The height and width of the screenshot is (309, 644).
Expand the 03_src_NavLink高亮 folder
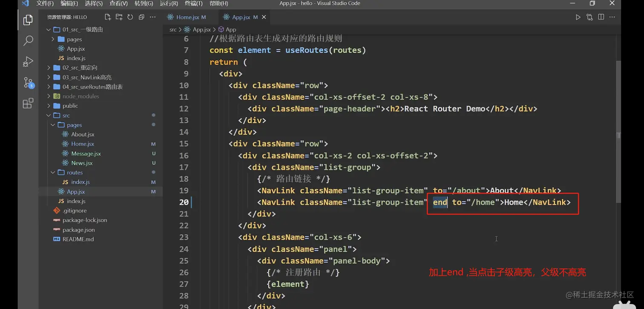[x=48, y=77]
